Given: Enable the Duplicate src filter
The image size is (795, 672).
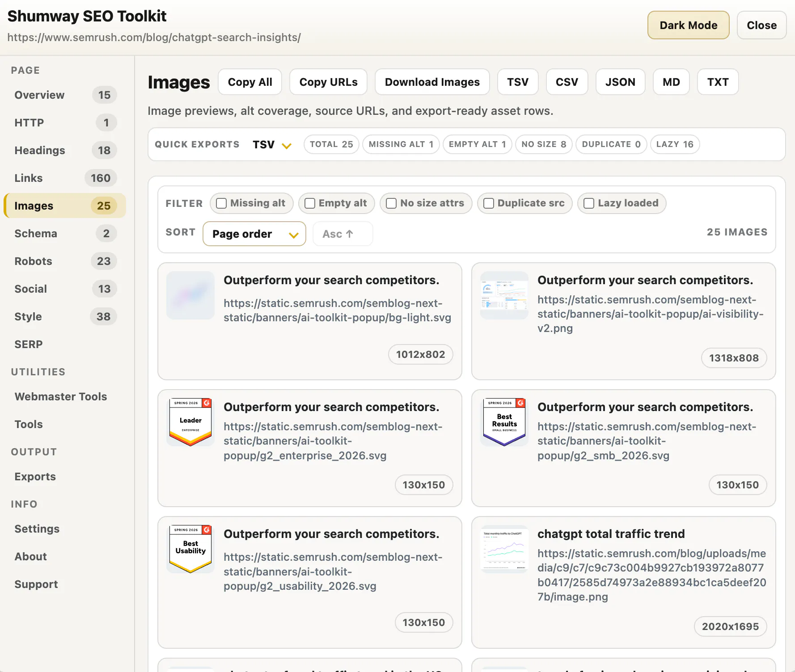Looking at the screenshot, I should (489, 203).
